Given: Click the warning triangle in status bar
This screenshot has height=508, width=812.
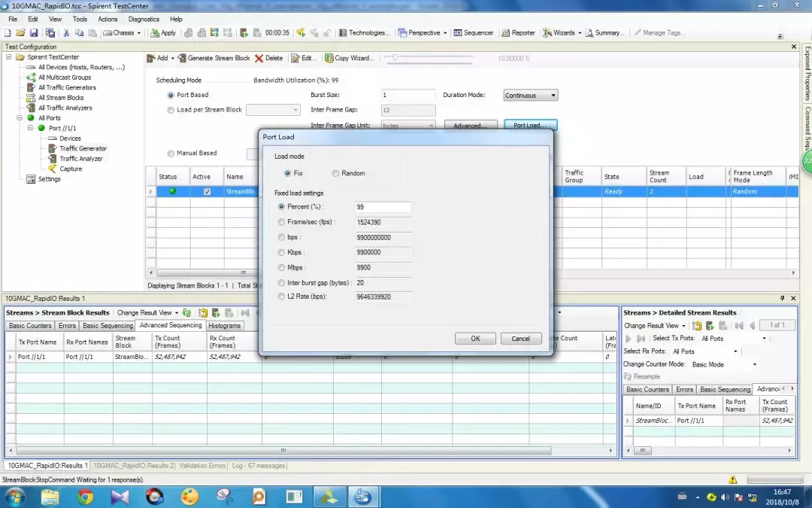Looking at the screenshot, I should coord(733,479).
